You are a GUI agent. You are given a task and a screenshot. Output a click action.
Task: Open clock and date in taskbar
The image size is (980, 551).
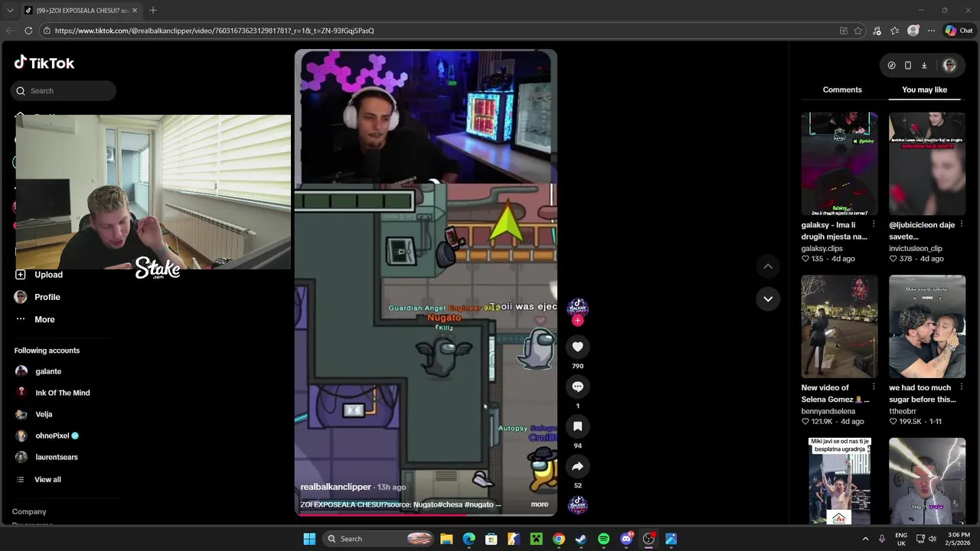coord(959,539)
